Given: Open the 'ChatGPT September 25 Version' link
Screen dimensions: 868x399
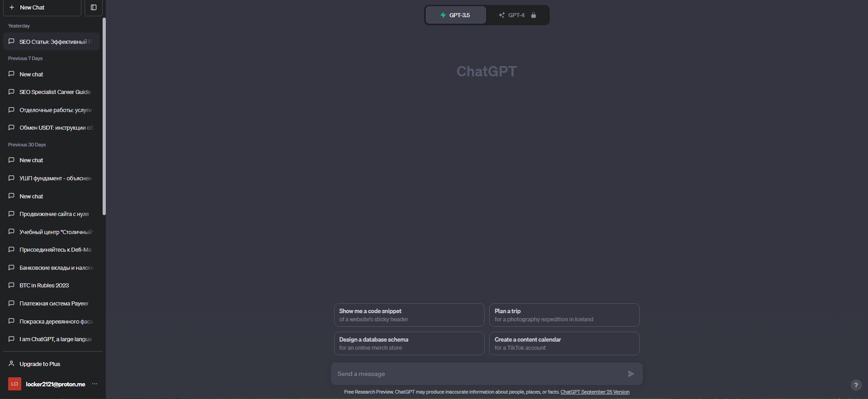Looking at the screenshot, I should pos(595,392).
